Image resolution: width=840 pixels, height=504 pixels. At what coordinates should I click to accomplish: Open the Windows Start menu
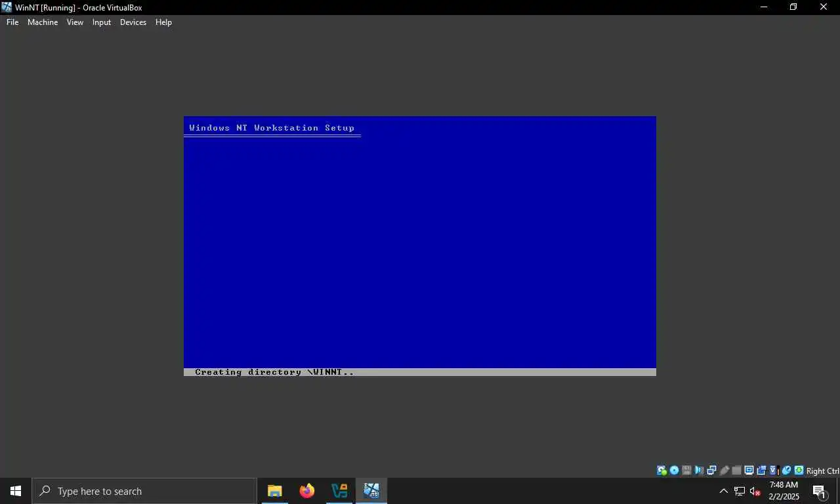[x=16, y=491]
